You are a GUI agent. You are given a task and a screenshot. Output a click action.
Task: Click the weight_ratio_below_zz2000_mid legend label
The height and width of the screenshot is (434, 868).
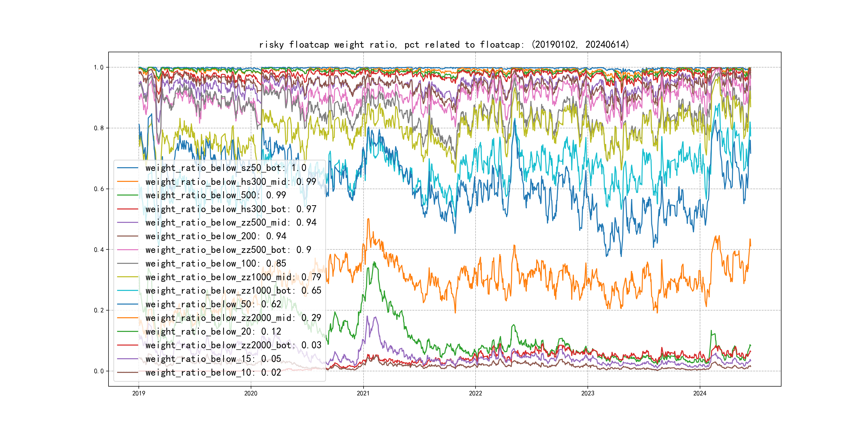(233, 318)
